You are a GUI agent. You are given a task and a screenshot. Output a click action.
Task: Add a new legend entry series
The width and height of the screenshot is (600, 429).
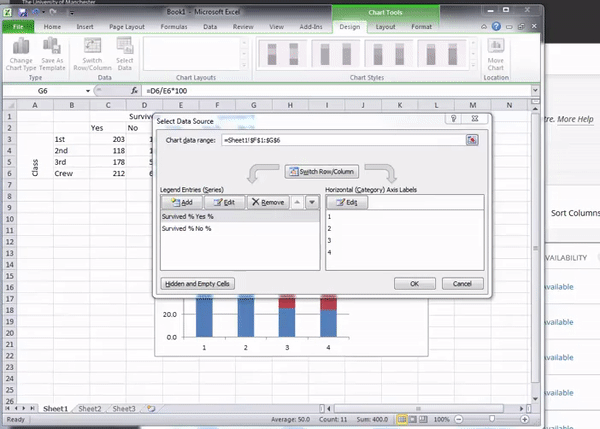tap(180, 202)
